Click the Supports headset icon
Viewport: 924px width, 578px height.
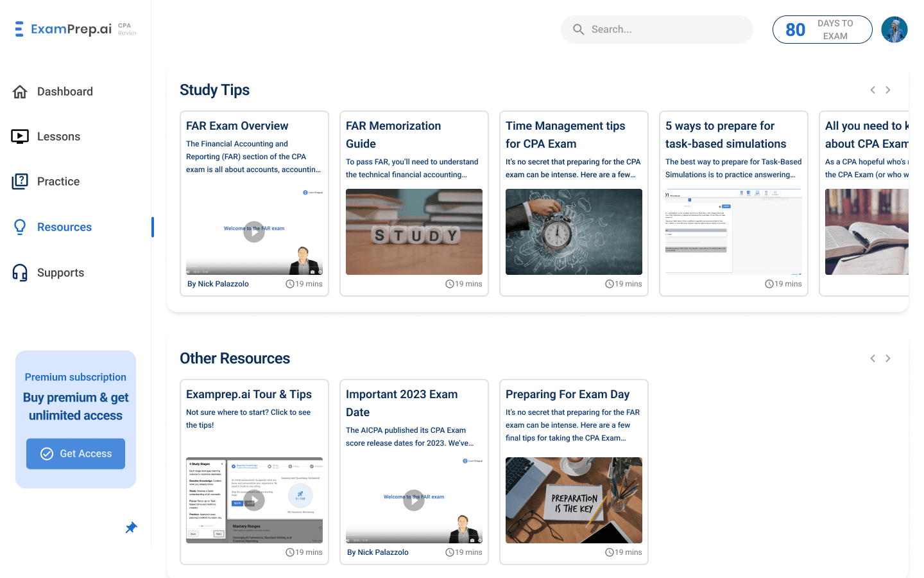coord(20,273)
